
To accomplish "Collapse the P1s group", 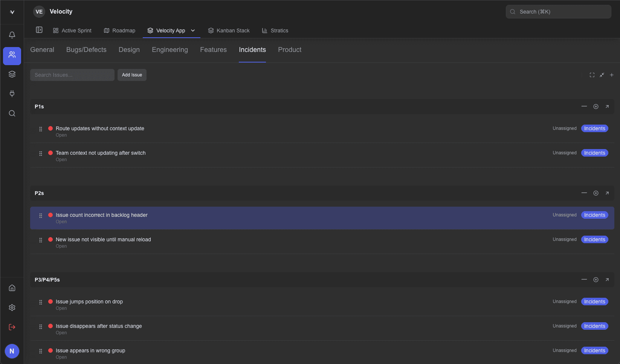I will [584, 107].
